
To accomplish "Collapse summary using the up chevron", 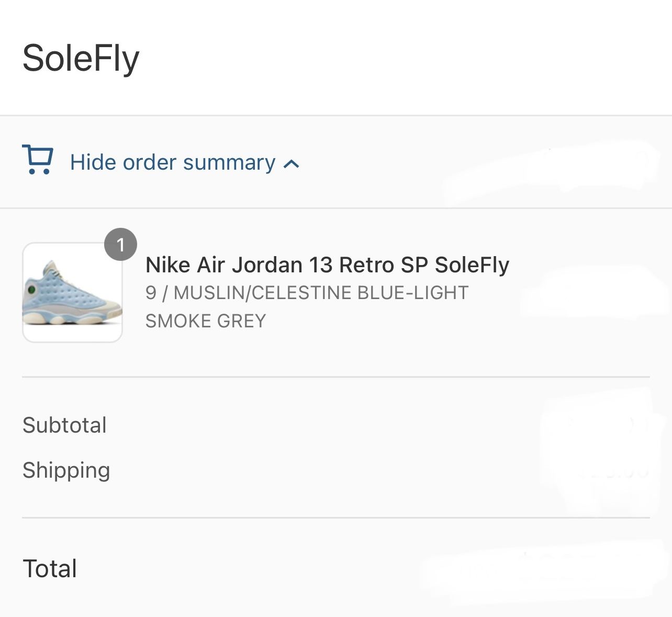I will click(x=292, y=164).
